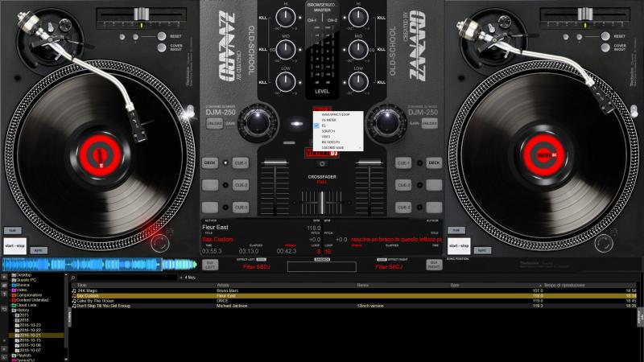Click the GUI RIGHT button

tap(434, 265)
